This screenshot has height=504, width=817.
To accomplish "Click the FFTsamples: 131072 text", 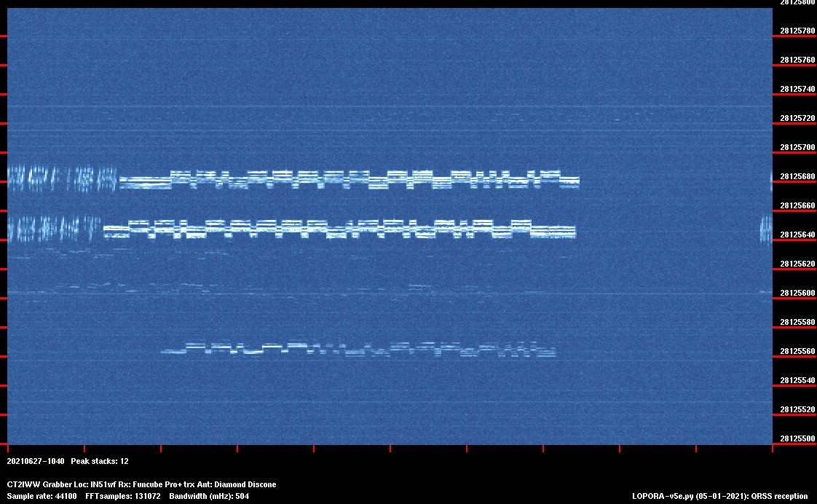I will [123, 496].
